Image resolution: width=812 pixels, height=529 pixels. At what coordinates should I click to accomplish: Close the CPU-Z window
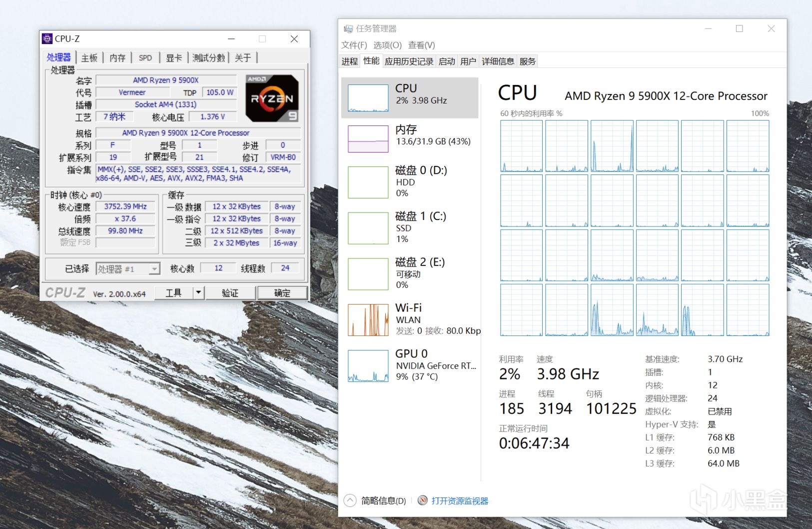294,39
